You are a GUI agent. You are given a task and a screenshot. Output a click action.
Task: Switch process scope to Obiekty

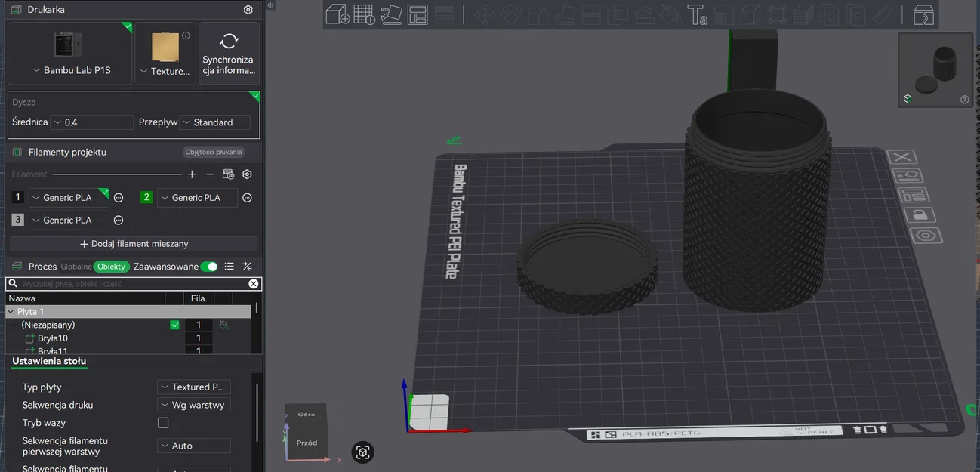tap(112, 267)
